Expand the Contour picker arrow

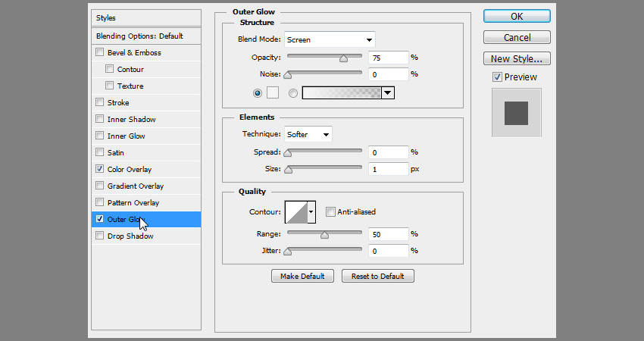311,212
